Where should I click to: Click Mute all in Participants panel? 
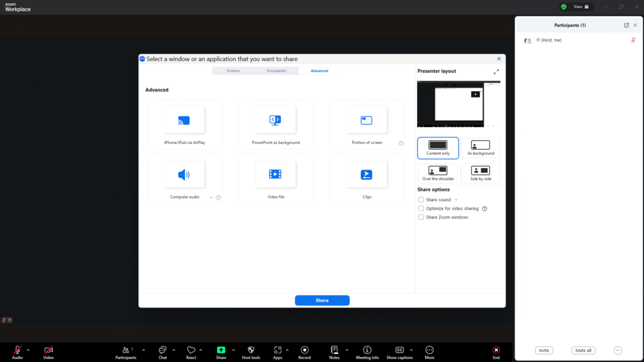[583, 350]
